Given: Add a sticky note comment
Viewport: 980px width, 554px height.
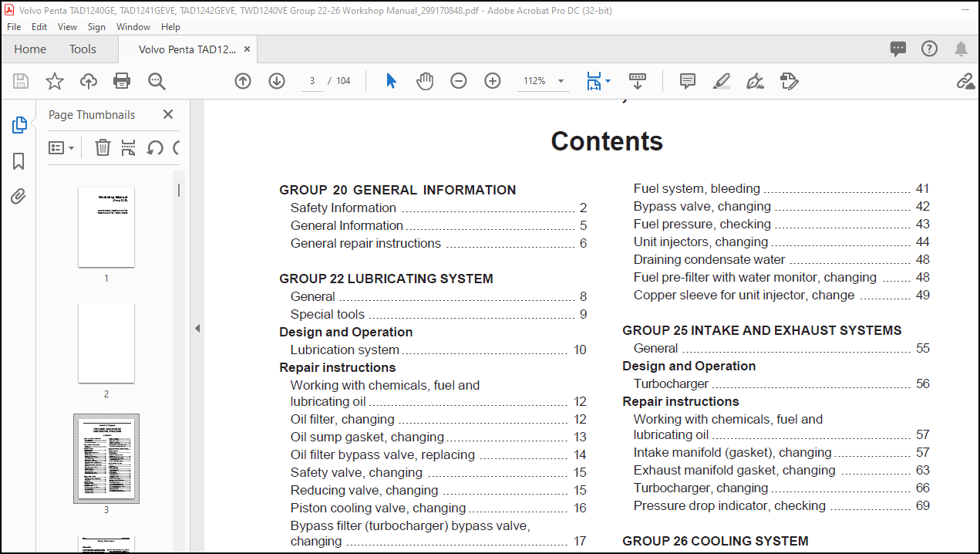Looking at the screenshot, I should (688, 81).
